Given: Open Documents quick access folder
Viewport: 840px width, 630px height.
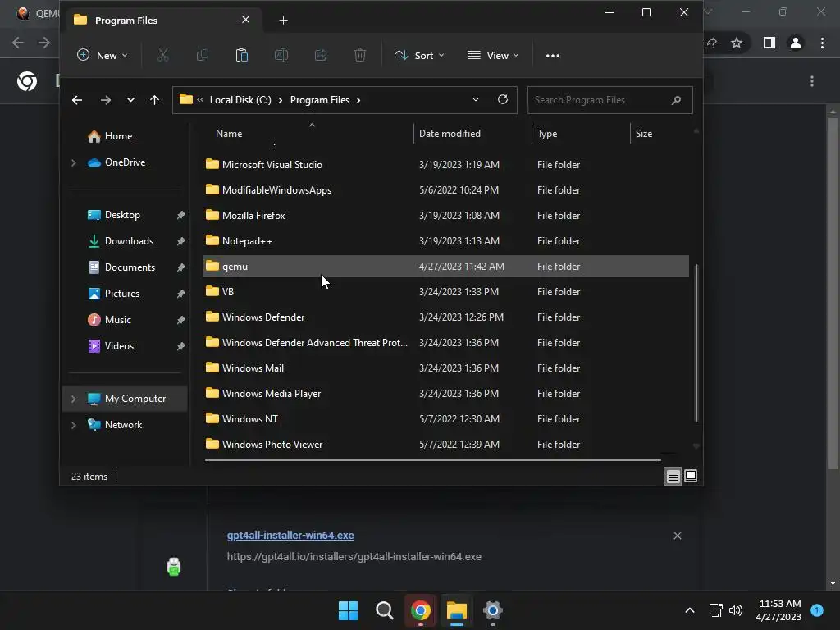Looking at the screenshot, I should pos(121,267).
